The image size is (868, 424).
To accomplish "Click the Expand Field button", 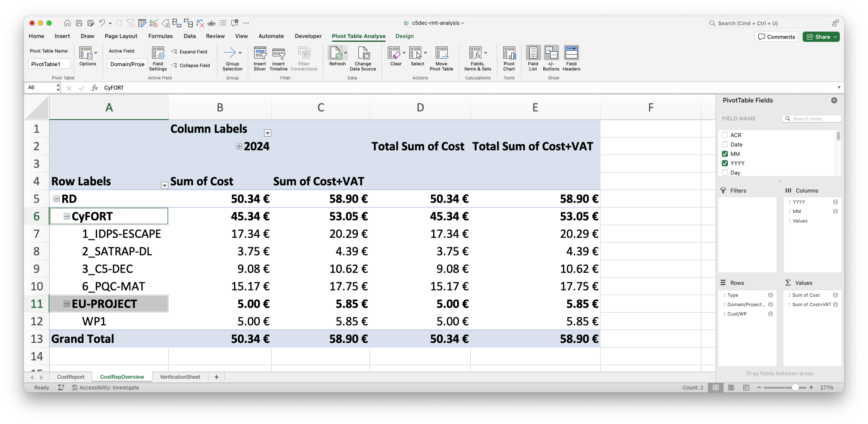I will (x=190, y=52).
